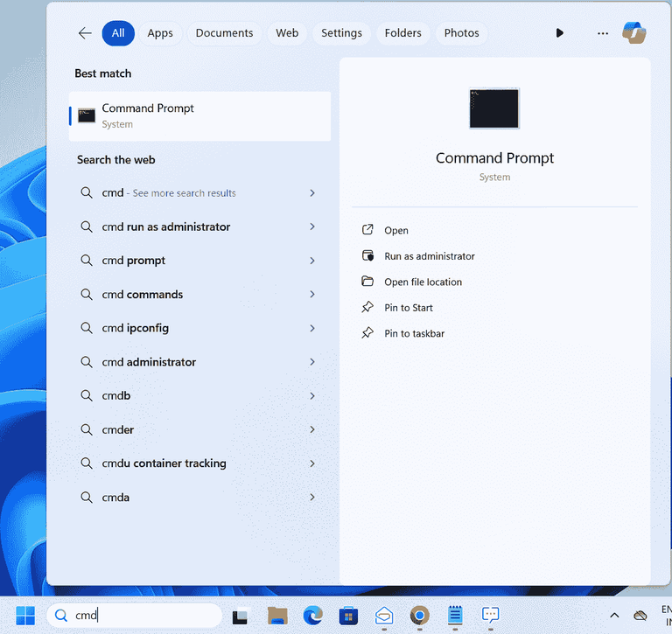
Task: Click the play arrow to show more filters
Action: (560, 33)
